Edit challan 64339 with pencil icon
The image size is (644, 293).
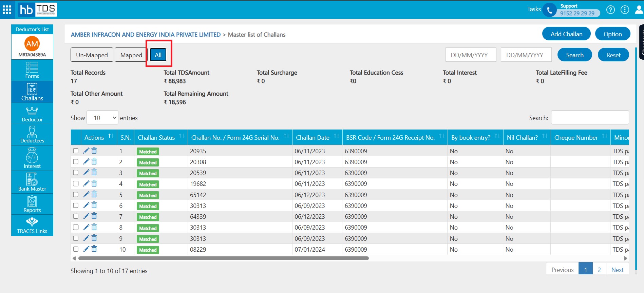tap(86, 216)
